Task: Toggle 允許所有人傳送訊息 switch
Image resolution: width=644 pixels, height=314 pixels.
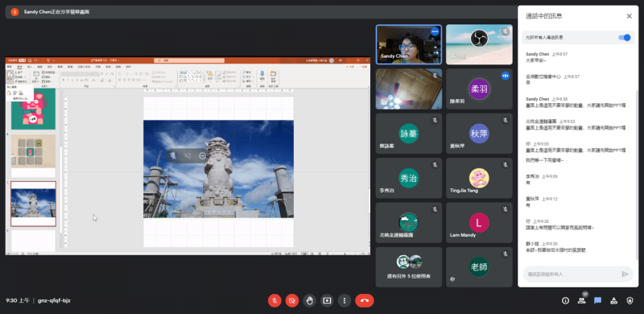Action: (x=625, y=37)
